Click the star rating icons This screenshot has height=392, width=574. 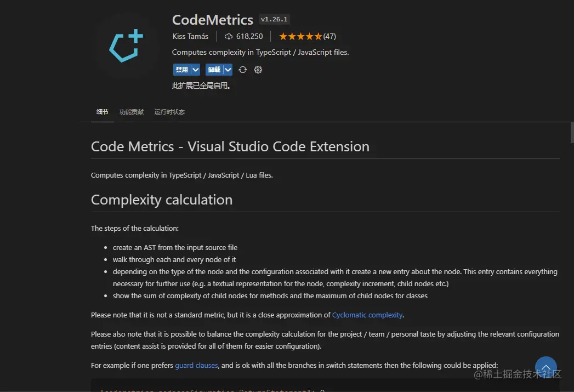tap(300, 36)
